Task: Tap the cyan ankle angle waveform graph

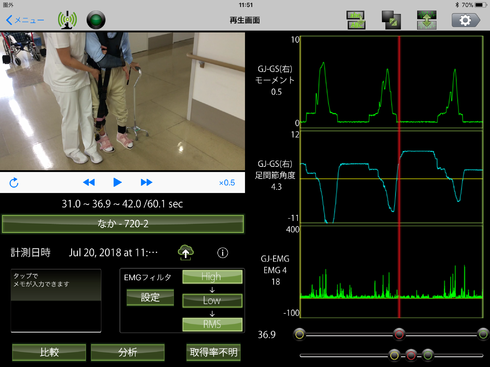Action: point(392,177)
